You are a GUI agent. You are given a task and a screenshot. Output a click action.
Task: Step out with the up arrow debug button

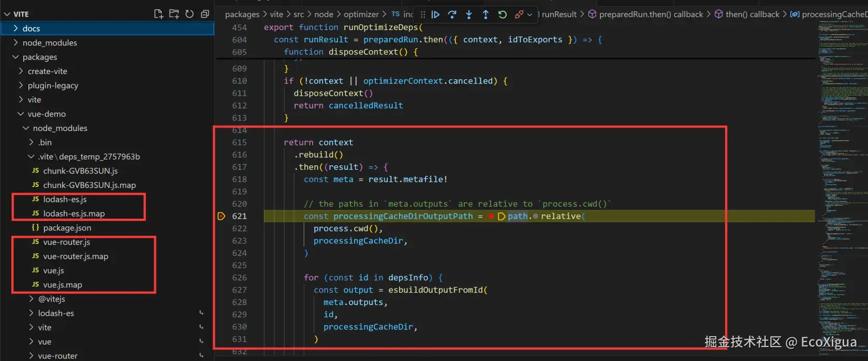(486, 15)
